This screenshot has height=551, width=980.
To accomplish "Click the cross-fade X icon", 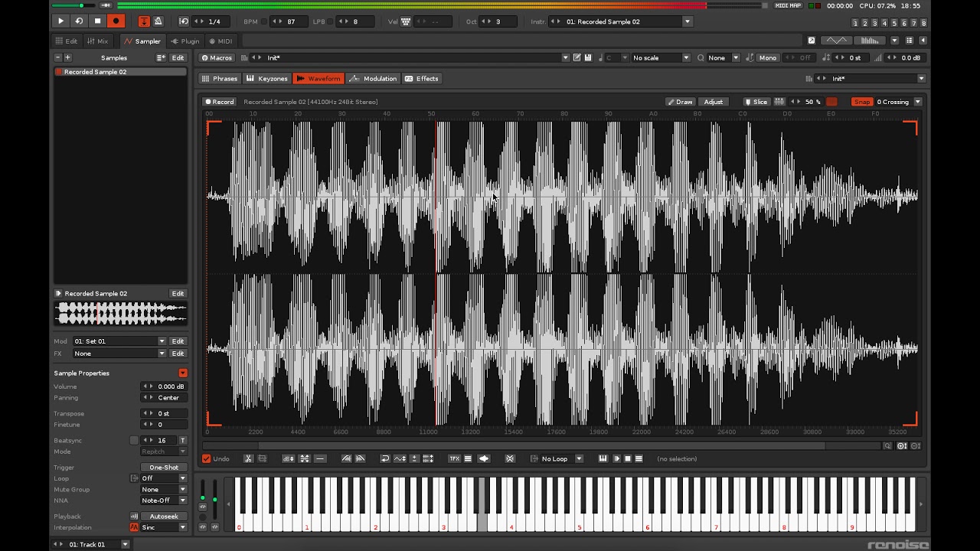I will click(510, 458).
